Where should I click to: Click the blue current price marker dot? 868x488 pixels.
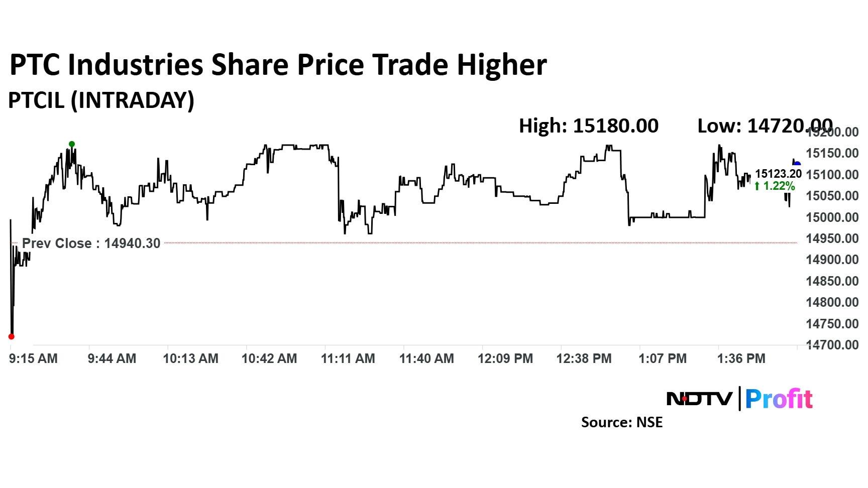tap(797, 163)
